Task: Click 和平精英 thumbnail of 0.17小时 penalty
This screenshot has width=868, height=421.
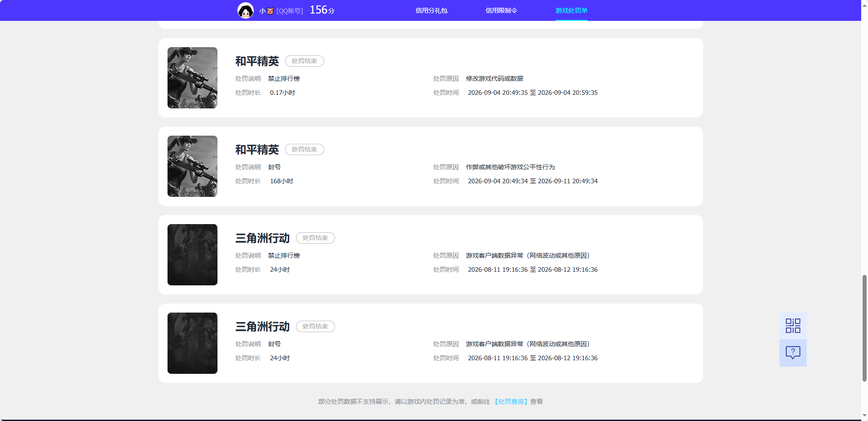Action: coord(192,78)
